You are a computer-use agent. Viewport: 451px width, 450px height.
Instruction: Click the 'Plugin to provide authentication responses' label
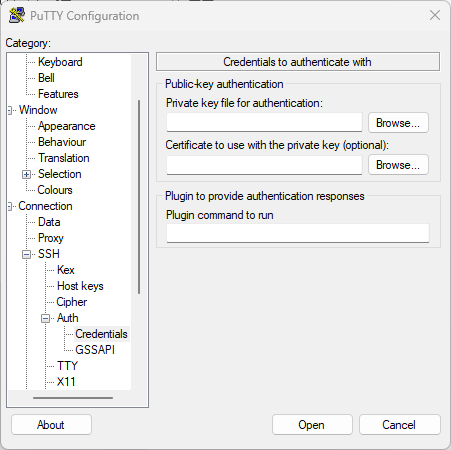tap(265, 196)
